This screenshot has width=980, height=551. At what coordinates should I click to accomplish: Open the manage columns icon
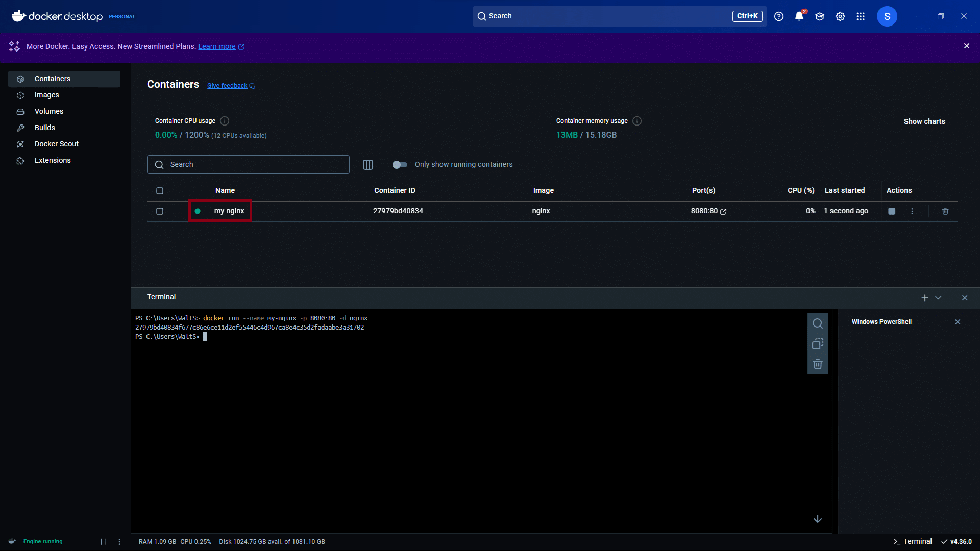[368, 165]
